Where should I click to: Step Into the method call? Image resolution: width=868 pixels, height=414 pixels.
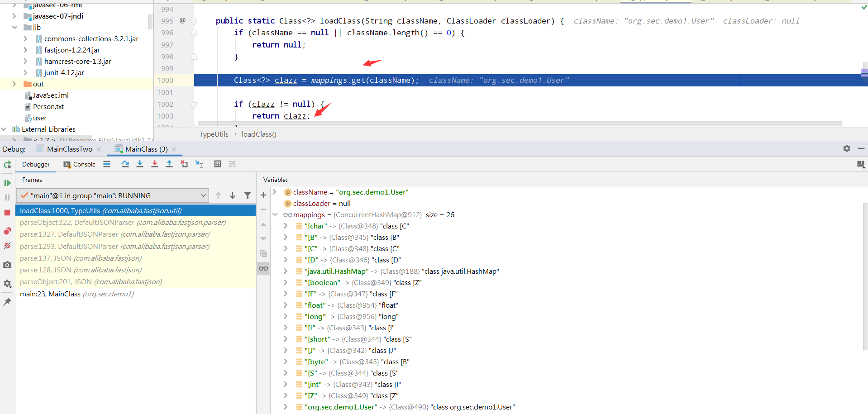(140, 164)
